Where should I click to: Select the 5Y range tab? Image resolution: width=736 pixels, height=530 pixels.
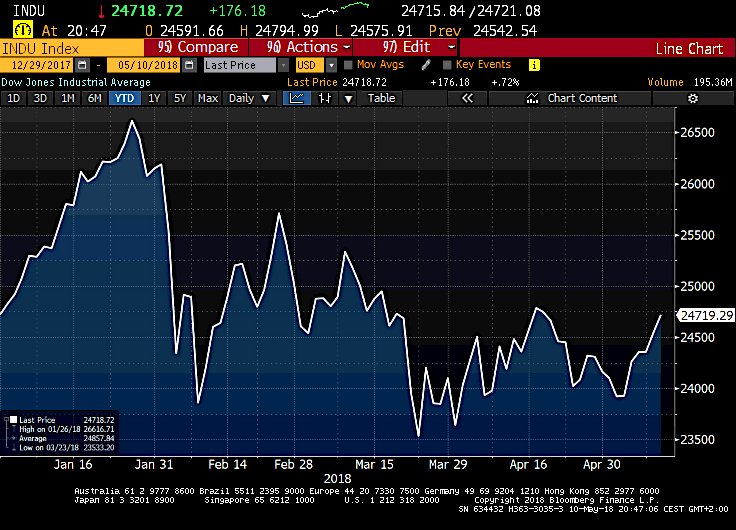[180, 98]
